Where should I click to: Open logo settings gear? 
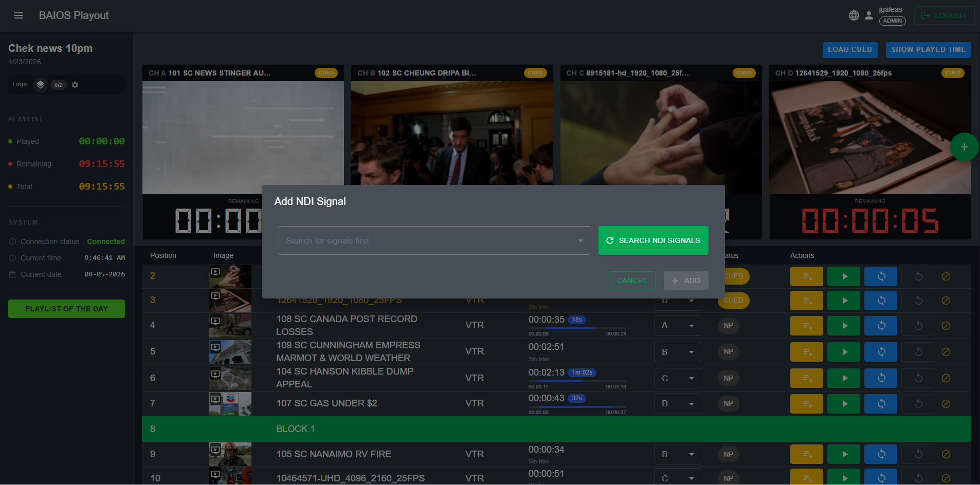(75, 85)
